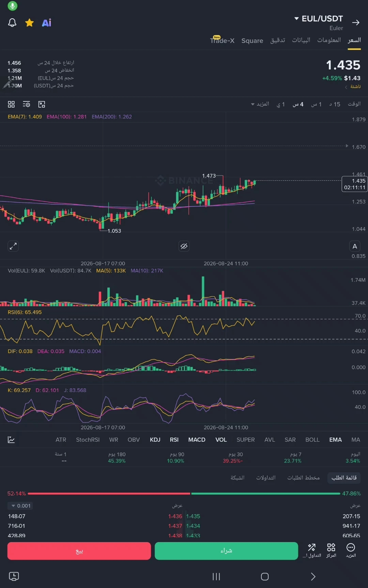Open Android recent apps button
Viewport: 368px width, 588px height.
(x=216, y=576)
